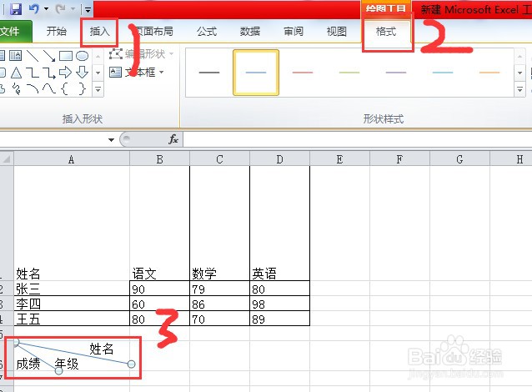Select the arc shape
The image size is (532, 392).
(x=33, y=89)
